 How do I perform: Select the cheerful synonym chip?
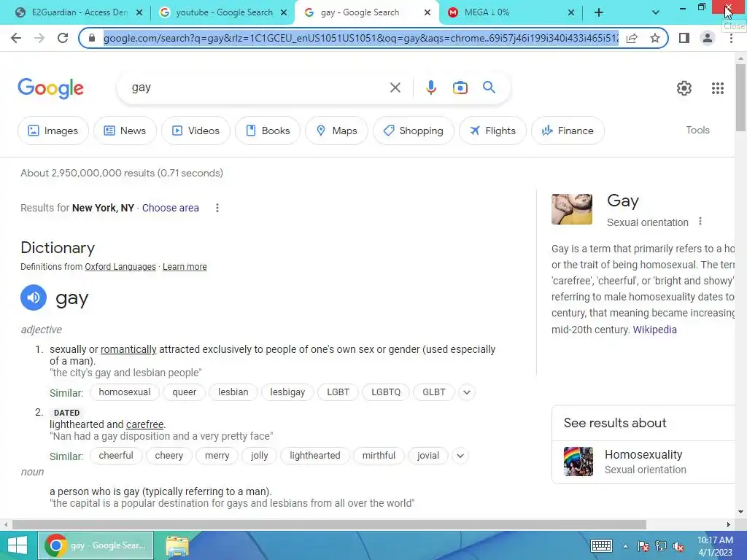pyautogui.click(x=116, y=456)
